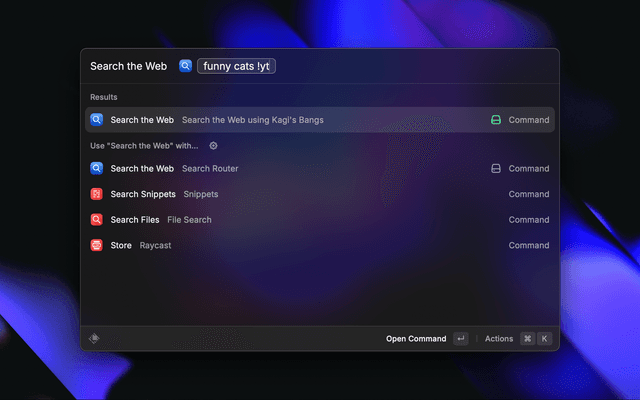The image size is (640, 400).
Task: Click the Raycast Store icon
Action: click(96, 245)
